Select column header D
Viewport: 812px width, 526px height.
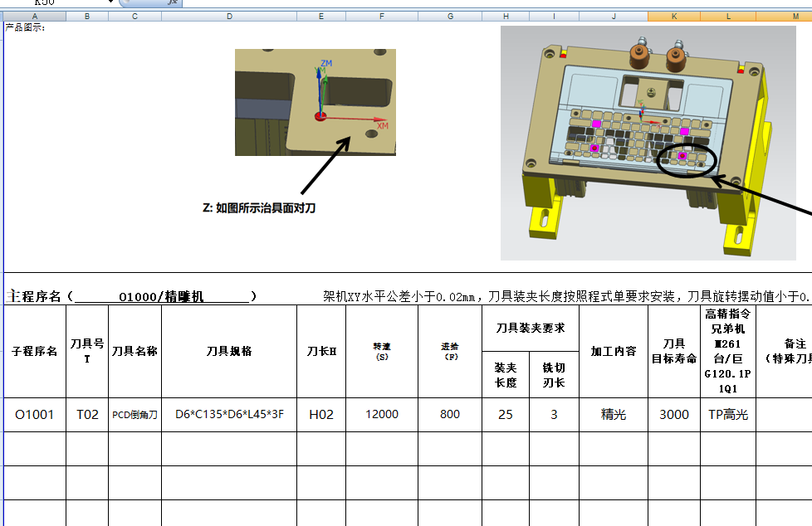point(230,14)
